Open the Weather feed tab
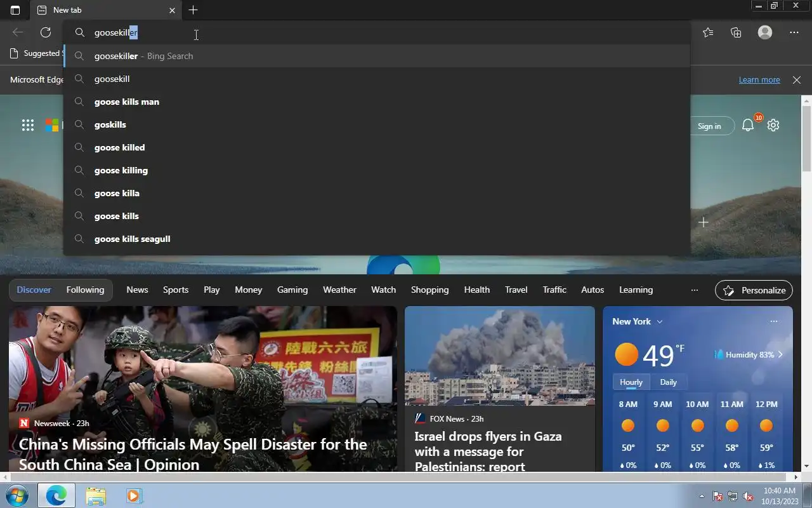Screen dimensions: 812x508 [x=339, y=290]
